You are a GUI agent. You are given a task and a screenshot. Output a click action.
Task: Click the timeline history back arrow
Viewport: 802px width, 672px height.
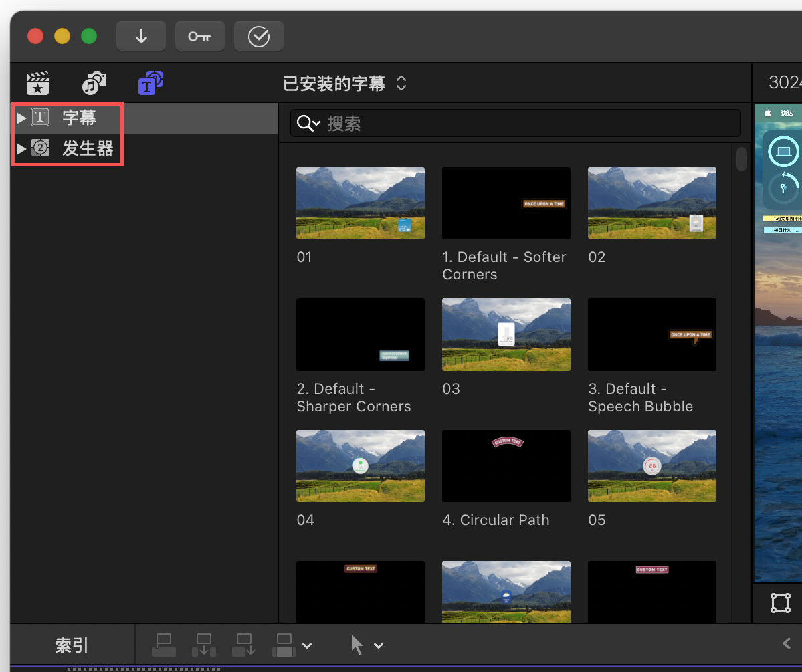787,643
